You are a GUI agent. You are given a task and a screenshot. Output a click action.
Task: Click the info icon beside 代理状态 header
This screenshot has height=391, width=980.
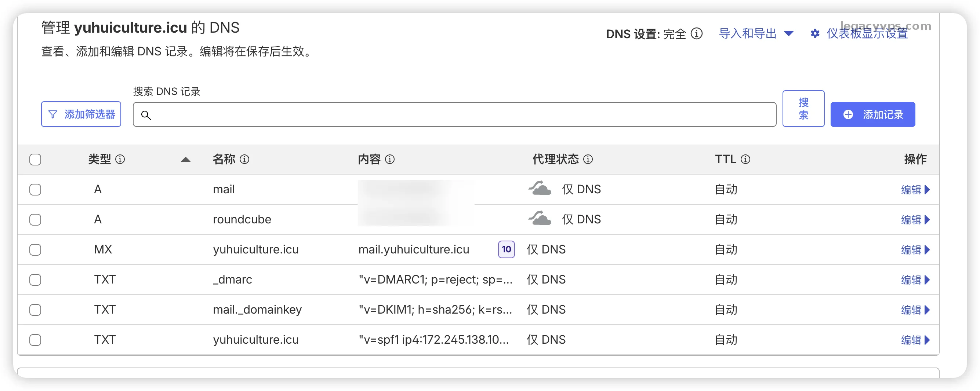[x=588, y=159]
